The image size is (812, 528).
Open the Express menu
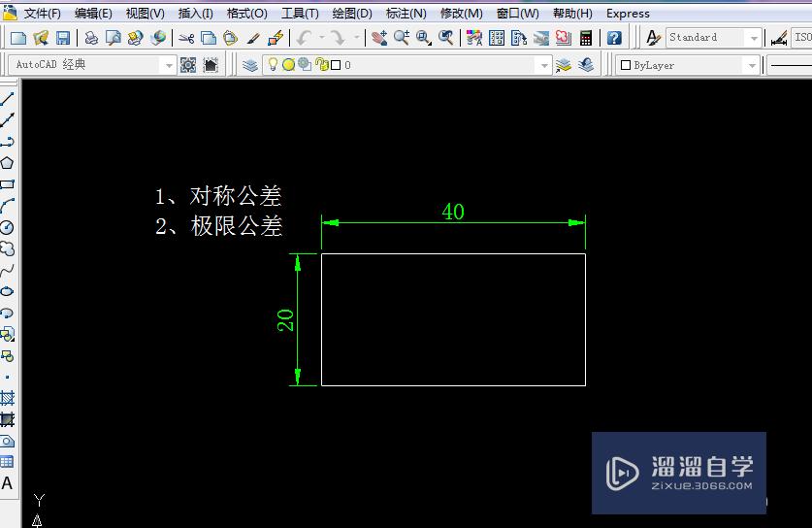628,14
